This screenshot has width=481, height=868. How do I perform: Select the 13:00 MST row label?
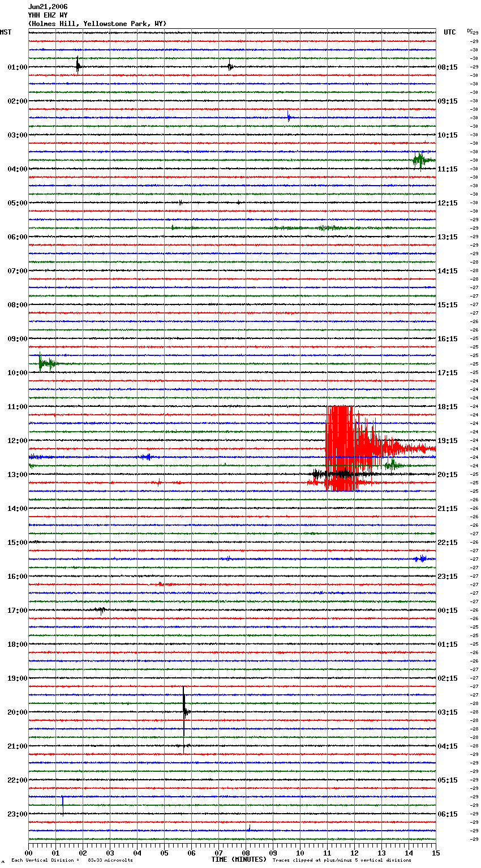click(x=18, y=475)
